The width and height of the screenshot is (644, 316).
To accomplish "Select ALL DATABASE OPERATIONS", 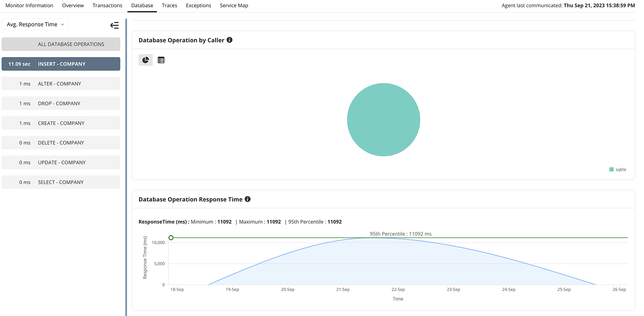I will click(61, 44).
